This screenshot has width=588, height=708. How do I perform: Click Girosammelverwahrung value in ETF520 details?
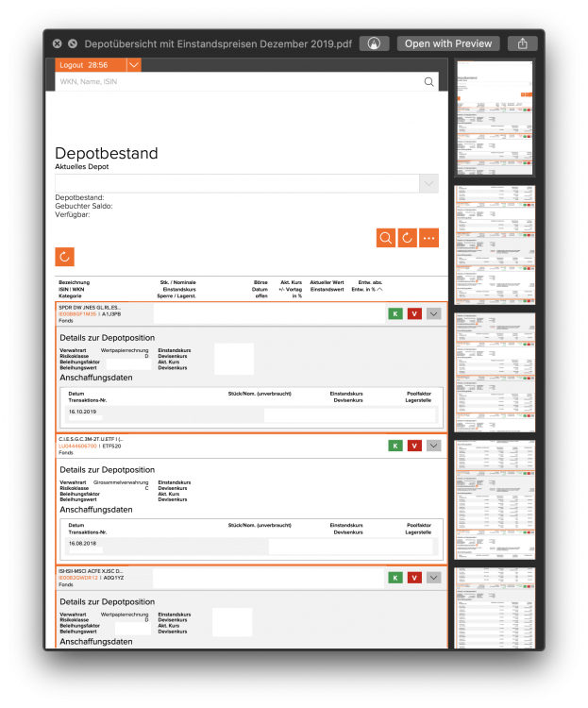coord(121,482)
